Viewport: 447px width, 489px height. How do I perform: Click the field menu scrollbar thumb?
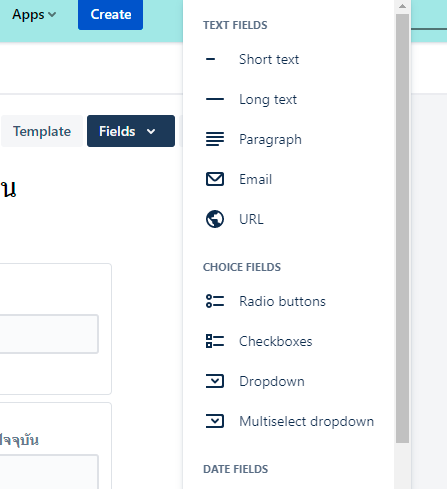402,228
